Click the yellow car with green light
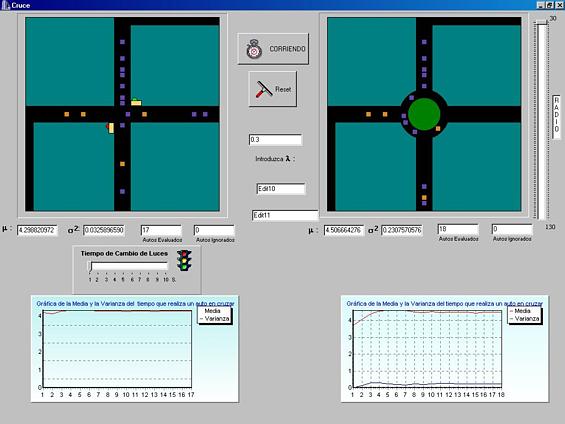 pos(136,102)
